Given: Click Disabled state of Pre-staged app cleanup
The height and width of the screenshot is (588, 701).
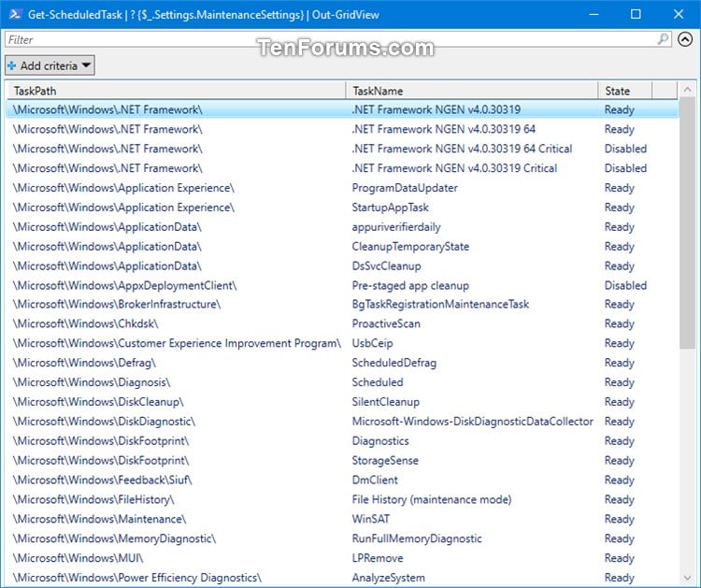Looking at the screenshot, I should (x=625, y=285).
